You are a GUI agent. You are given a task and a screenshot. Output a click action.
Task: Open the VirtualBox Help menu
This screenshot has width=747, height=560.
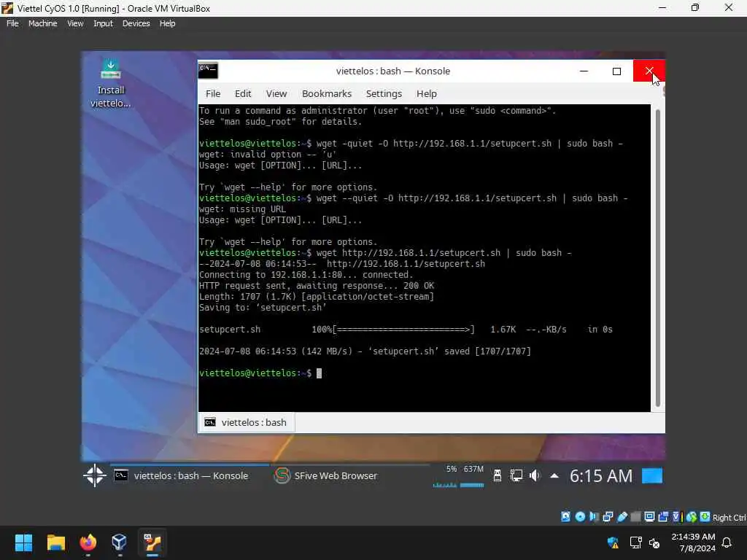pos(167,23)
